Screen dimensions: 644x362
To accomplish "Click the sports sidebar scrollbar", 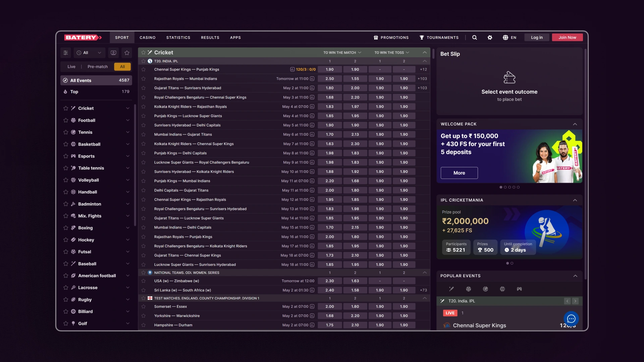I will click(x=135, y=165).
